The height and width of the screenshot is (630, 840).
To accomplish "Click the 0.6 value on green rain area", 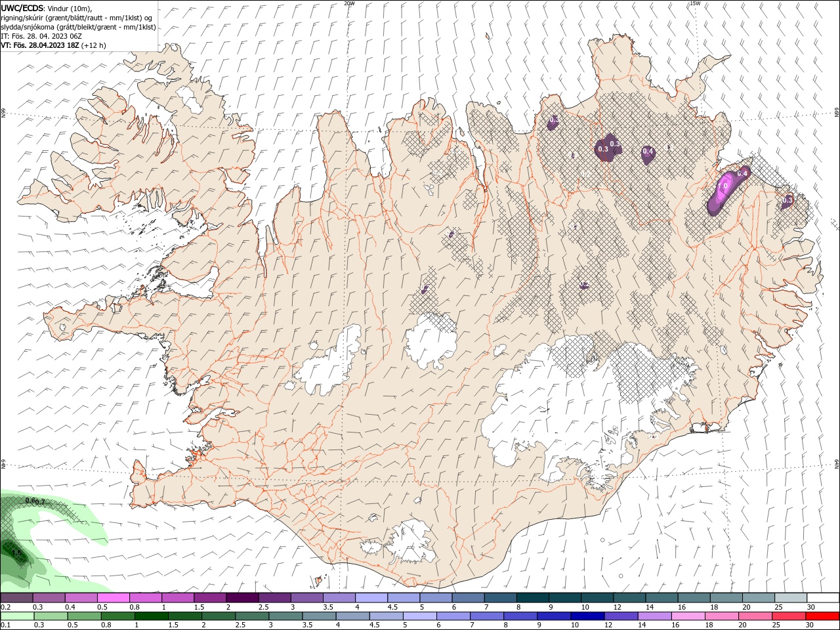I will (30, 500).
